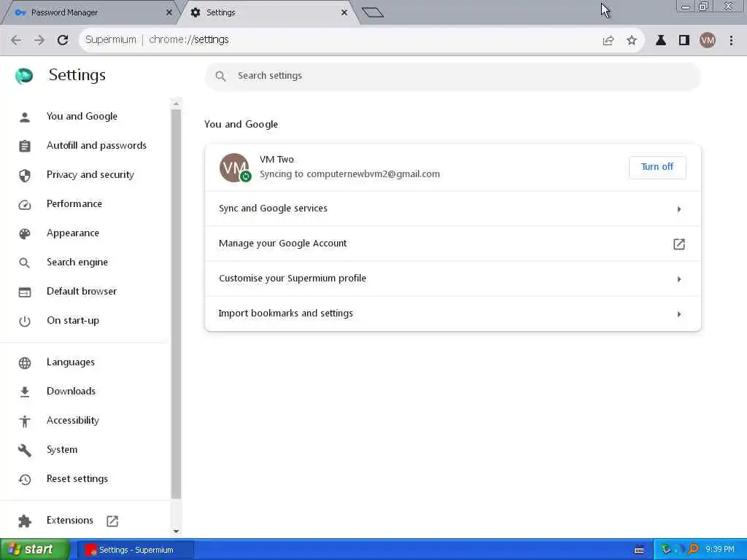Click Settings - Supermium taskbar button
Image resolution: width=747 pixels, height=560 pixels.
click(x=136, y=550)
